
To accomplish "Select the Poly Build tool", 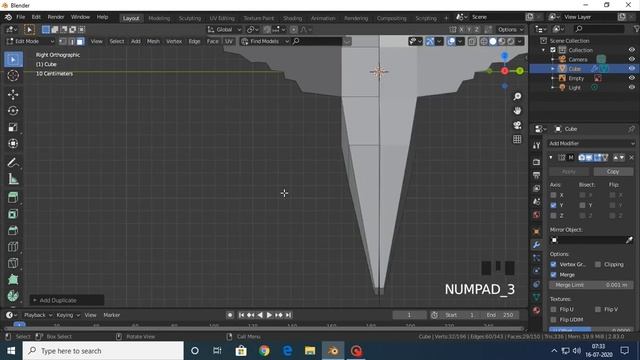I will click(13, 279).
